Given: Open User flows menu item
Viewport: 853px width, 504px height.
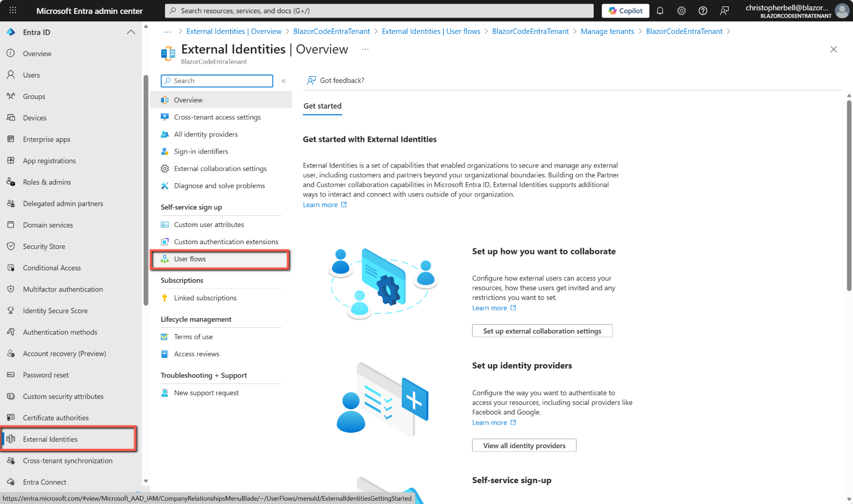Looking at the screenshot, I should pos(190,259).
